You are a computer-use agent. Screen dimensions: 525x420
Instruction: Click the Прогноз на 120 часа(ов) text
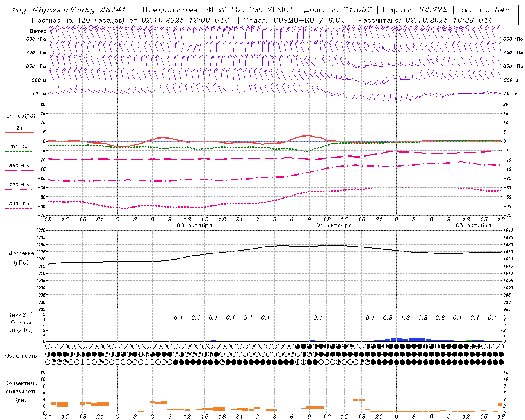coord(79,20)
